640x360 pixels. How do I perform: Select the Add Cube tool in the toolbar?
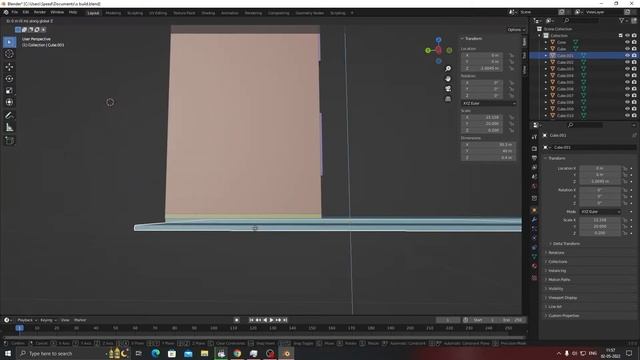(x=9, y=141)
